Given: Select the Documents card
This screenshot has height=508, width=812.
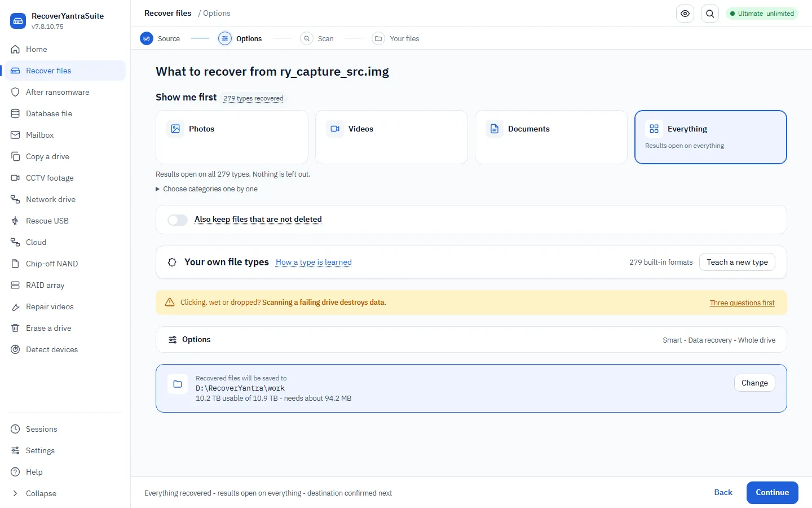Looking at the screenshot, I should [551, 137].
